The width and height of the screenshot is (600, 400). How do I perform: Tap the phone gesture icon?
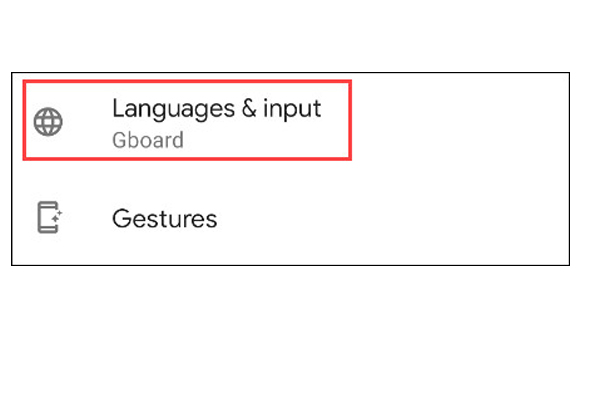point(47,217)
